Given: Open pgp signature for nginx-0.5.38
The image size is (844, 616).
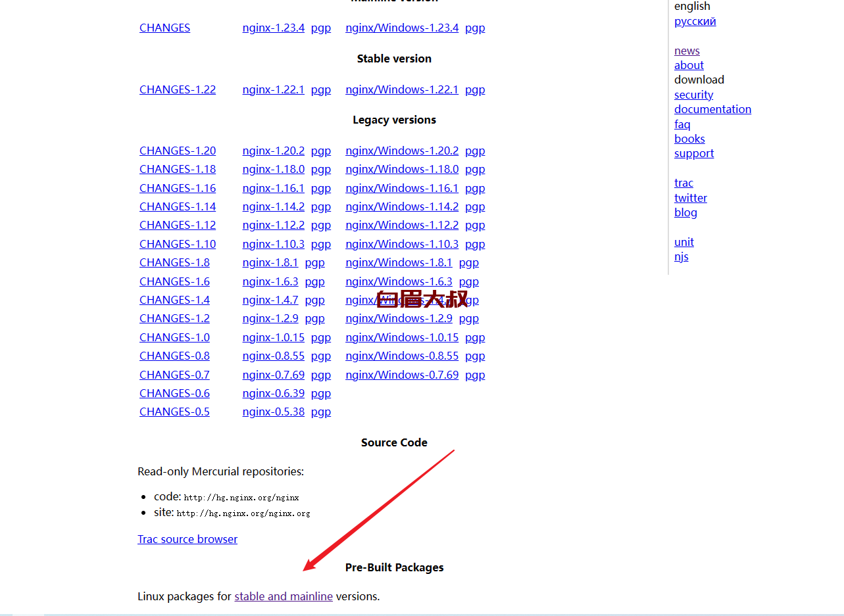Looking at the screenshot, I should [321, 412].
